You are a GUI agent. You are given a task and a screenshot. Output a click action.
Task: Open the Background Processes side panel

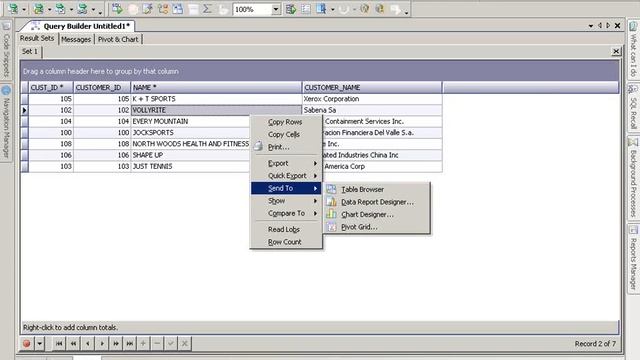(x=633, y=178)
